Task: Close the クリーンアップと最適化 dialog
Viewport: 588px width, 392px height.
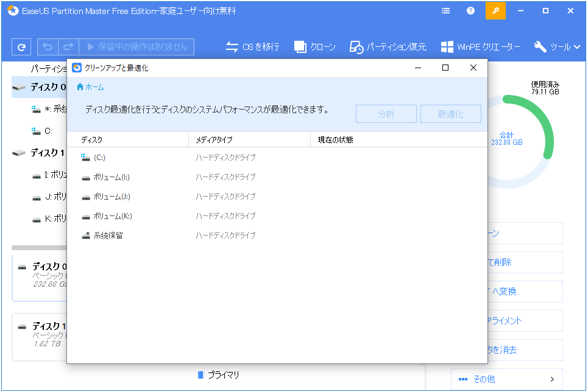Action: 473,68
